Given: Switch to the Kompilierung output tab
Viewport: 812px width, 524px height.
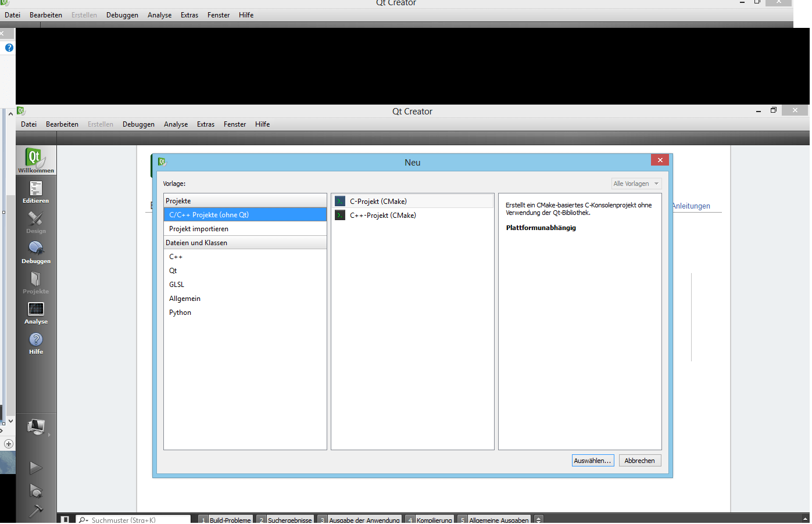Looking at the screenshot, I should 430,520.
